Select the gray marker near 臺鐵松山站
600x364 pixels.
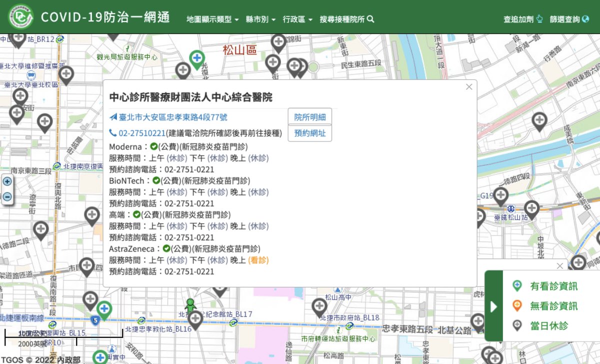[531, 208]
